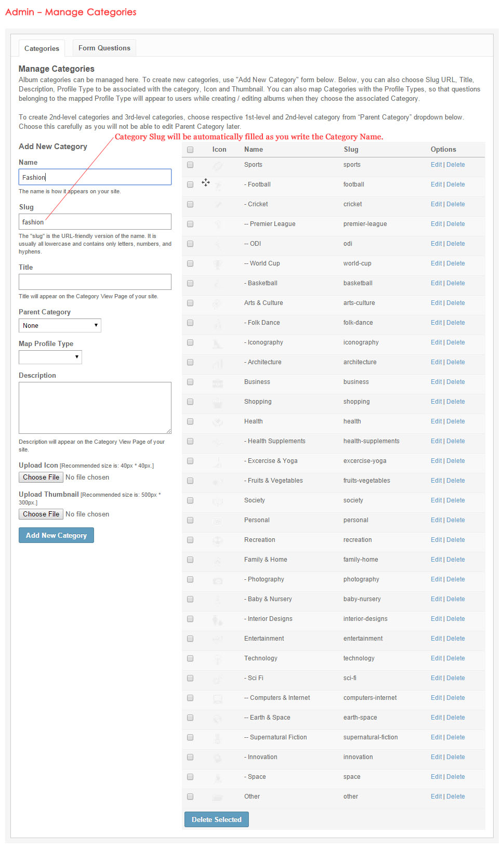Viewport: 504px width, 849px height.
Task: Click the Sports category row icon
Action: [x=218, y=165]
